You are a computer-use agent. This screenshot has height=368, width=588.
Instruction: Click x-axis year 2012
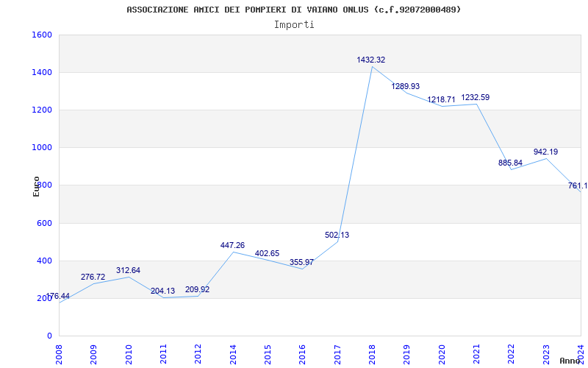point(198,354)
